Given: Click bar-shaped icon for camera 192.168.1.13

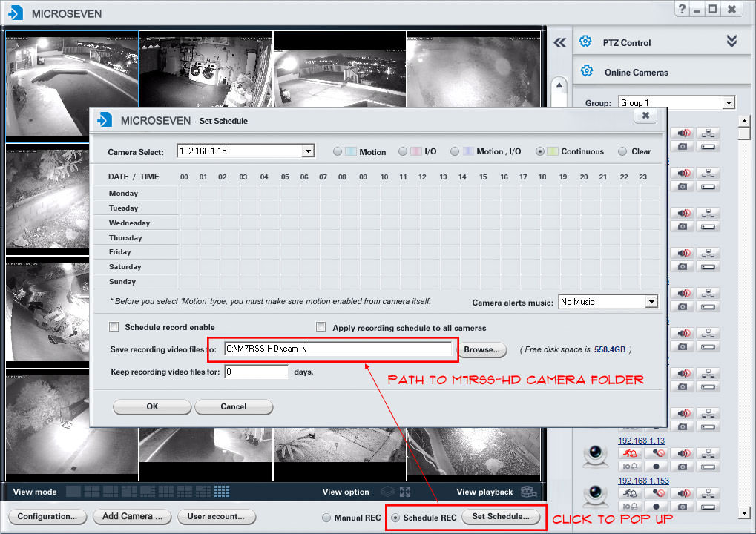Looking at the screenshot, I should (x=708, y=467).
